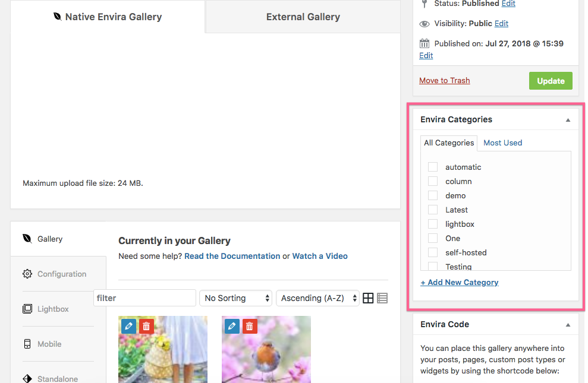Image resolution: width=588 pixels, height=383 pixels.
Task: Click the filter text input field
Action: pos(145,298)
